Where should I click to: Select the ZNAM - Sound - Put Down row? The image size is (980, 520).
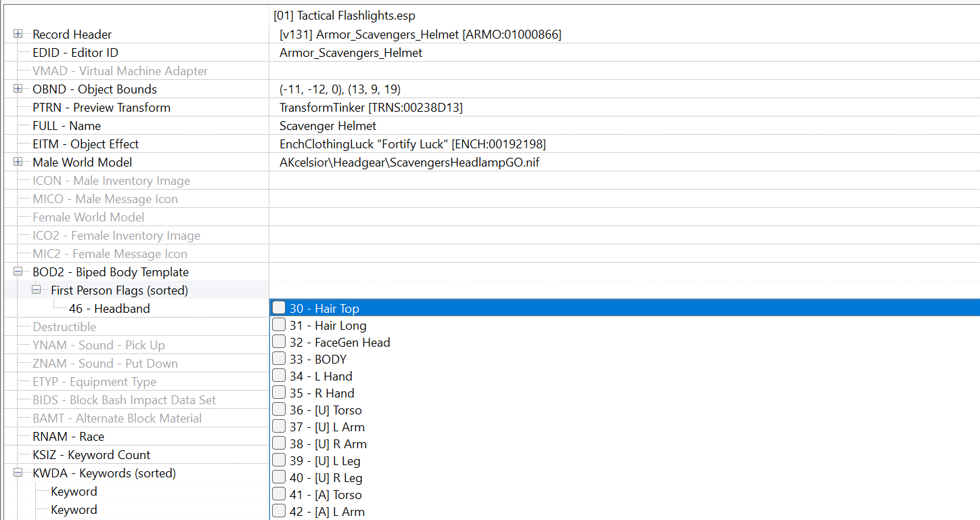tap(105, 363)
